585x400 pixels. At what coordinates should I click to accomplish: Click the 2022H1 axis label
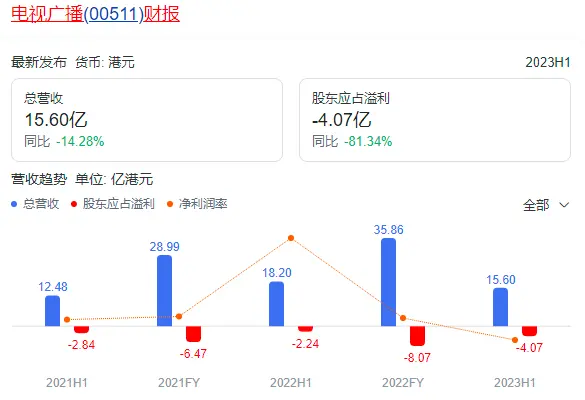(291, 383)
